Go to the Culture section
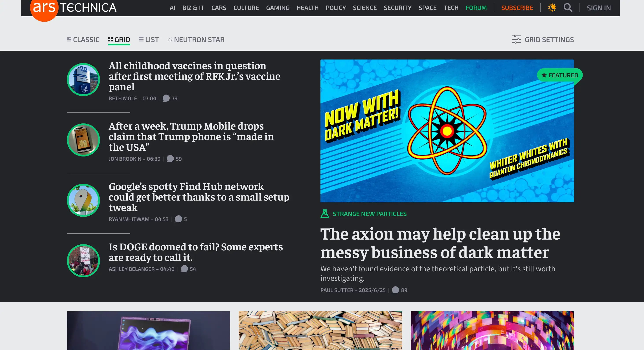This screenshot has width=644, height=350. (x=246, y=8)
